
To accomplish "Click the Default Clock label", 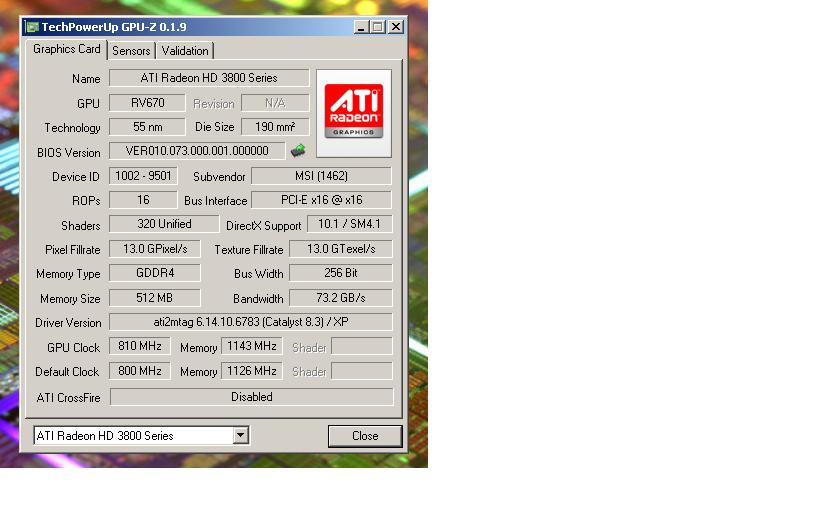I will coord(67,372).
